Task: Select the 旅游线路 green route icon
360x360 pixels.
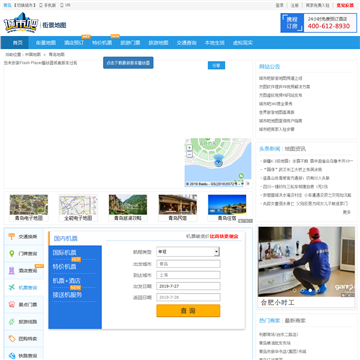Action: [x=12, y=322]
